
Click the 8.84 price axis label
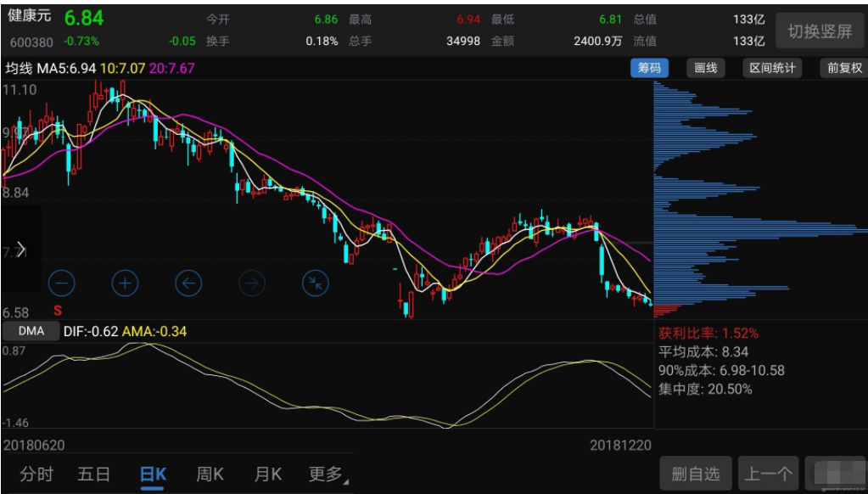click(x=15, y=193)
